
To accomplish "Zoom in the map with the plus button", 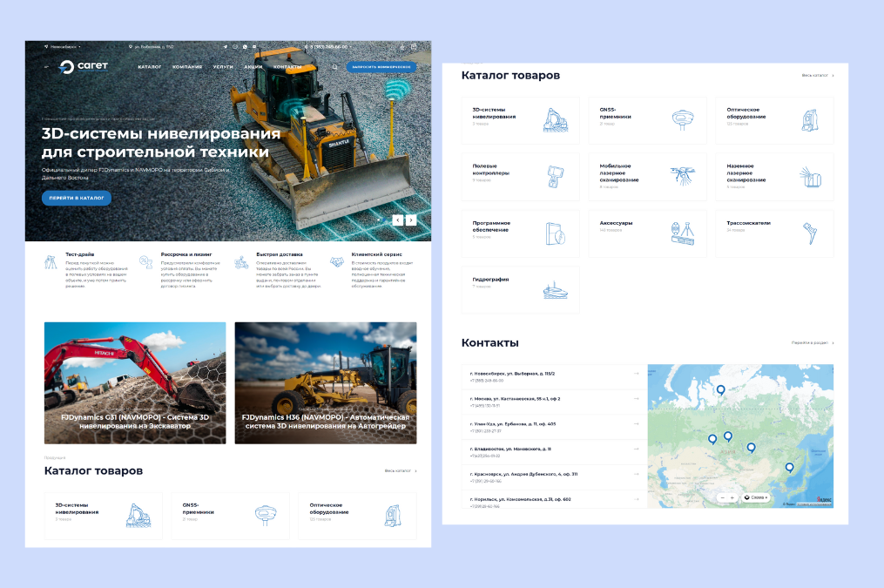I will tap(732, 497).
